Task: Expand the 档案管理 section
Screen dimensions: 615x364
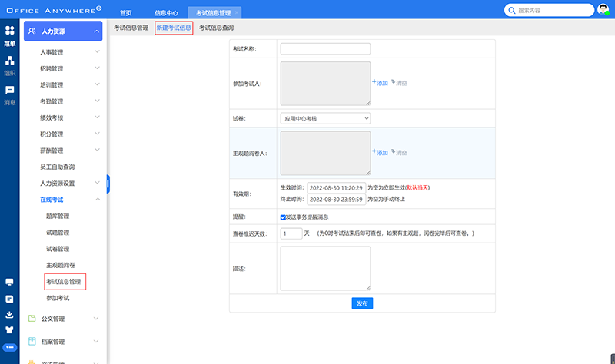Action: point(96,341)
